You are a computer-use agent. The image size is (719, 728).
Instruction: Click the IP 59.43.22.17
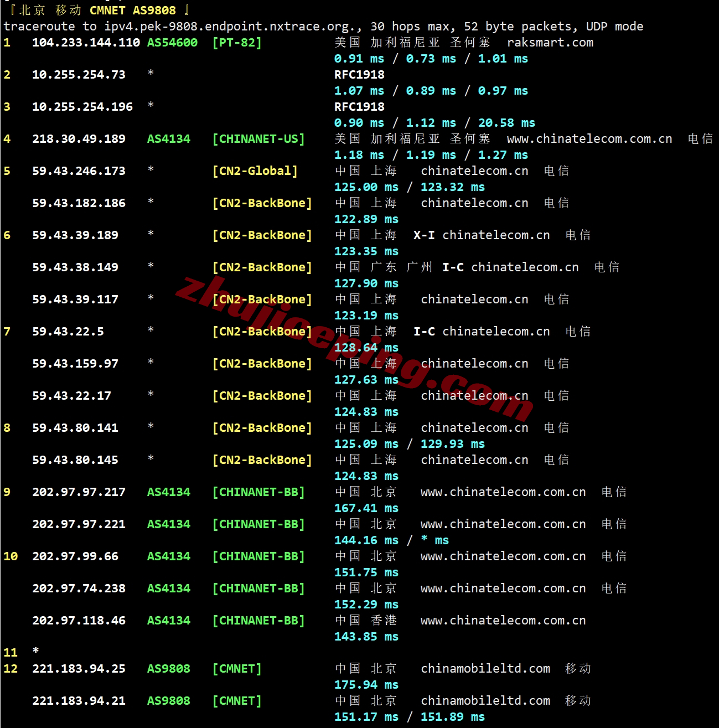(71, 396)
